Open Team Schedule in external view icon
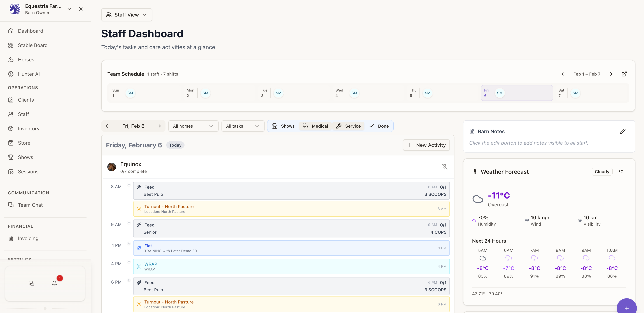This screenshot has height=313, width=644. (x=624, y=74)
